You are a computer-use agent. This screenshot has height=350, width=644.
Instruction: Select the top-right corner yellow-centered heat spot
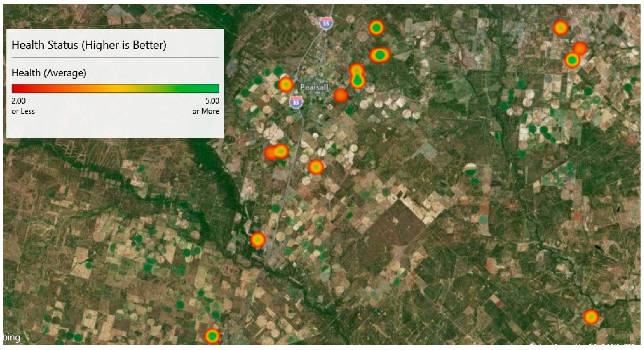click(560, 28)
